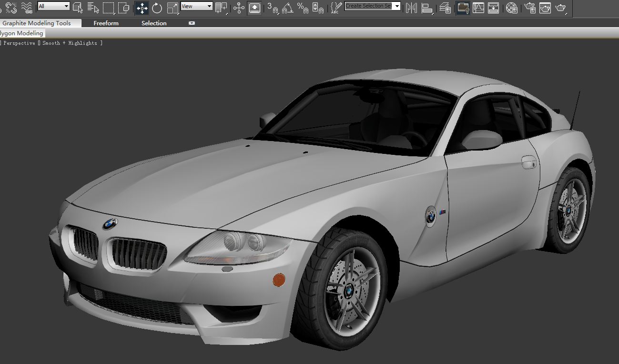Open the Schematic View
Image resolution: width=619 pixels, height=364 pixels.
coord(494,7)
